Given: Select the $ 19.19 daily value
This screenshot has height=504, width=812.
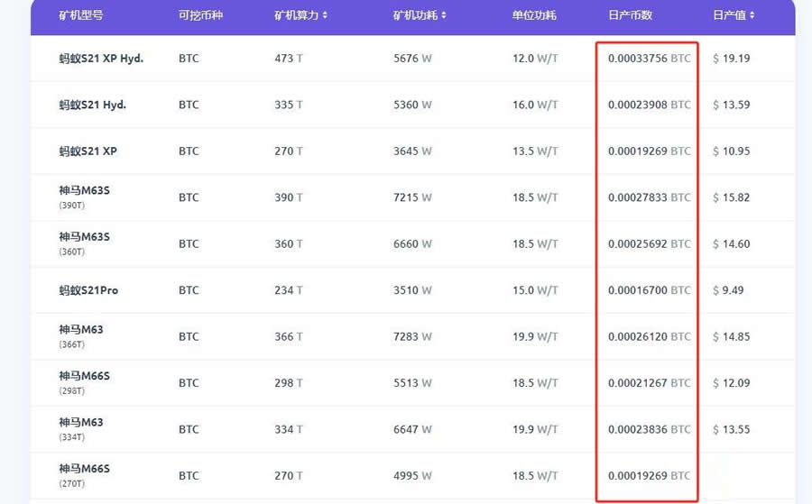Looking at the screenshot, I should (731, 59).
